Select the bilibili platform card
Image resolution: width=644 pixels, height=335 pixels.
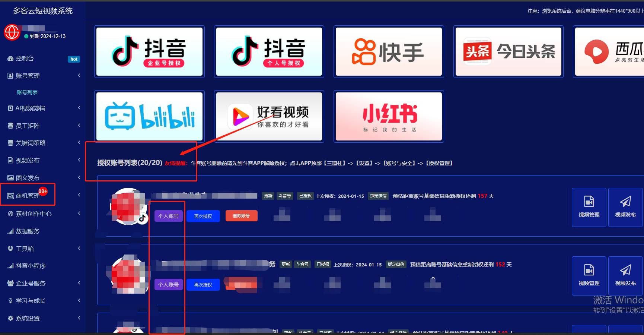(149, 116)
